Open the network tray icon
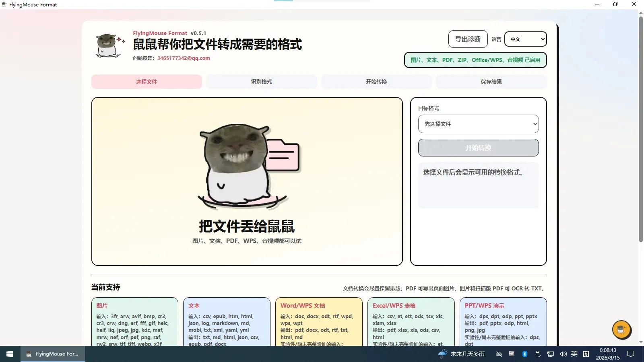Viewport: 644px width, 362px height. coord(550,354)
